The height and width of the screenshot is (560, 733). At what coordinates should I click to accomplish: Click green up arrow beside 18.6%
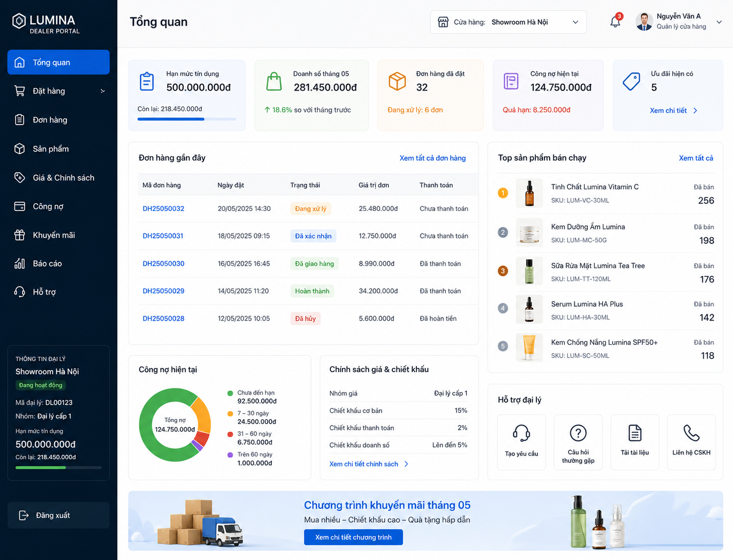(x=267, y=110)
